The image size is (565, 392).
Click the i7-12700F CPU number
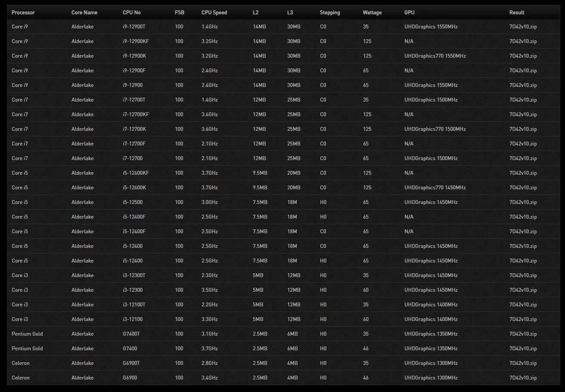[134, 144]
